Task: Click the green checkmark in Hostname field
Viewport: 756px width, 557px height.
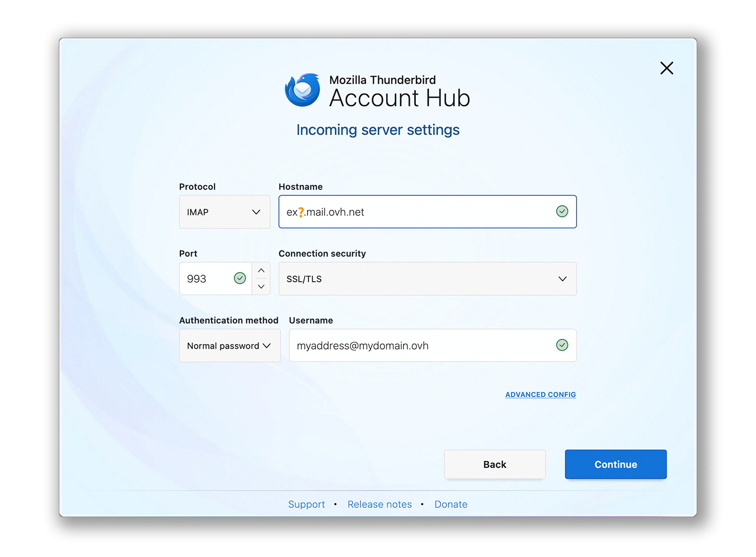Action: point(562,212)
